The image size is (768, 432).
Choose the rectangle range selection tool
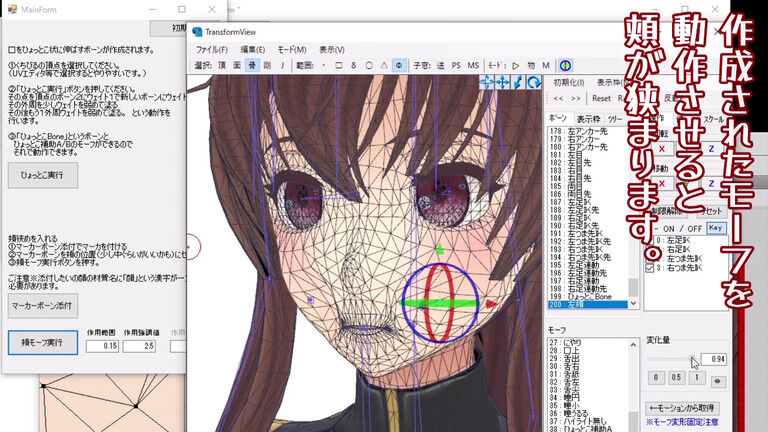338,65
